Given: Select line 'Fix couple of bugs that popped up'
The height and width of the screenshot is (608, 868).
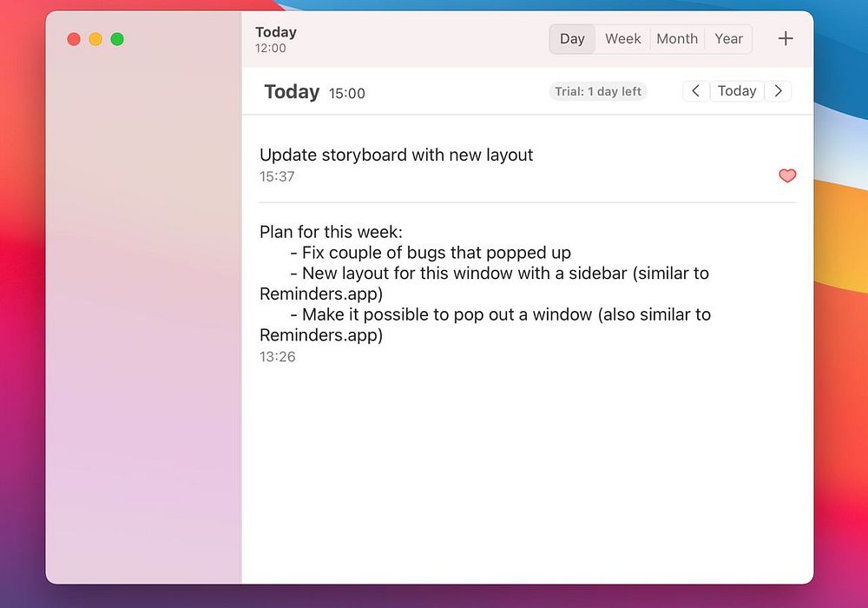Looking at the screenshot, I should [437, 253].
